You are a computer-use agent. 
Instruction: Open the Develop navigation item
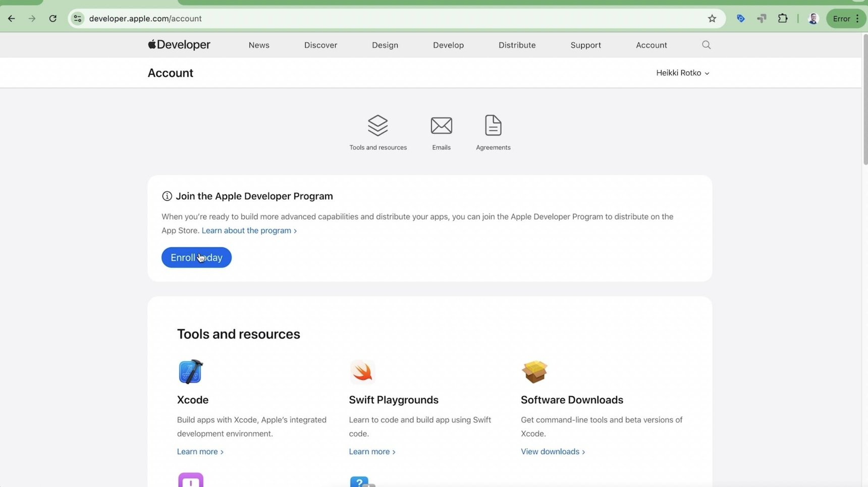(x=448, y=45)
